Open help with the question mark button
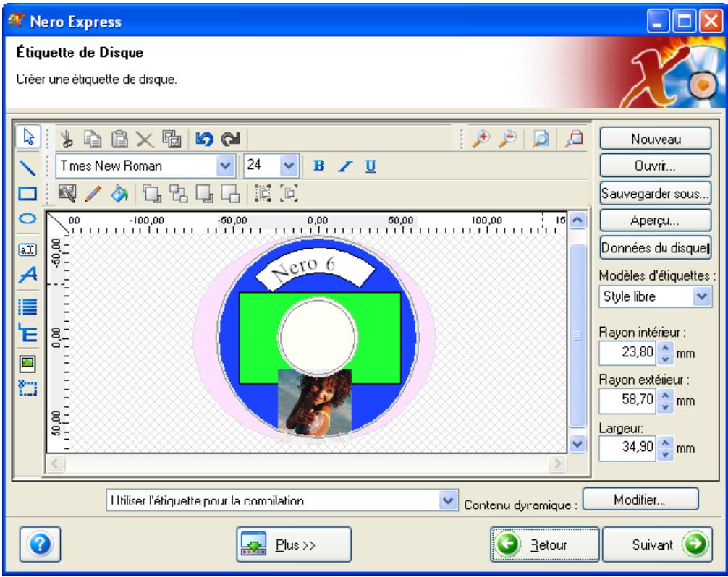 click(40, 544)
